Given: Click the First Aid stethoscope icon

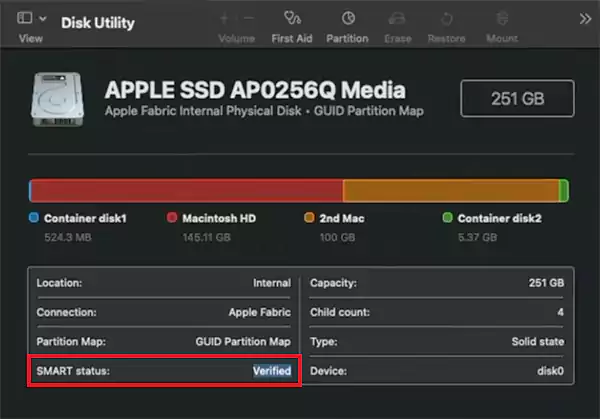Looking at the screenshot, I should [292, 18].
